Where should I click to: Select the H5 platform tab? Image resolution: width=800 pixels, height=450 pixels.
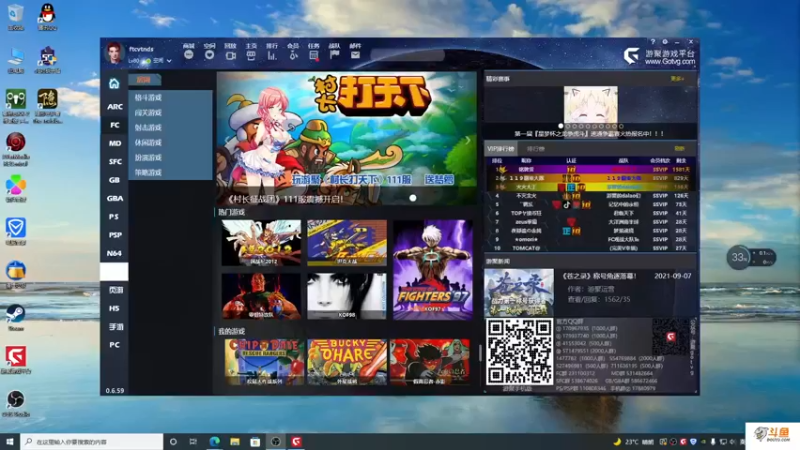coord(114,308)
